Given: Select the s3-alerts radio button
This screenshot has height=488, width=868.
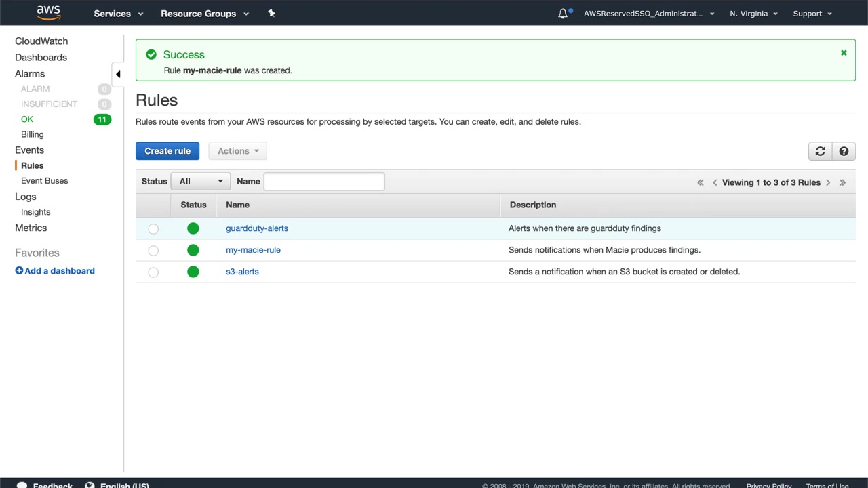Looking at the screenshot, I should pyautogui.click(x=153, y=272).
